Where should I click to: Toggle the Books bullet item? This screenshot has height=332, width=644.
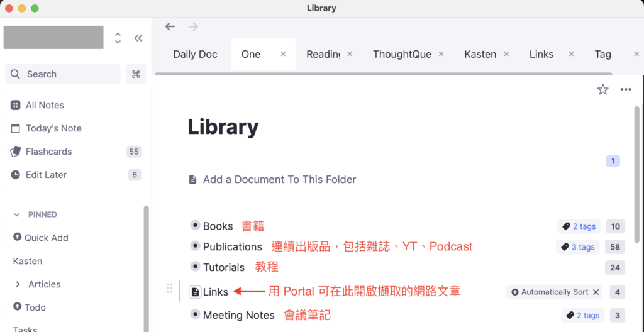point(195,226)
